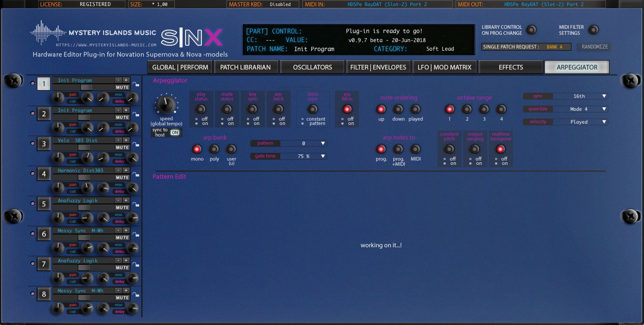Turn on arp latch
The height and width of the screenshot is (325, 644).
278,109
